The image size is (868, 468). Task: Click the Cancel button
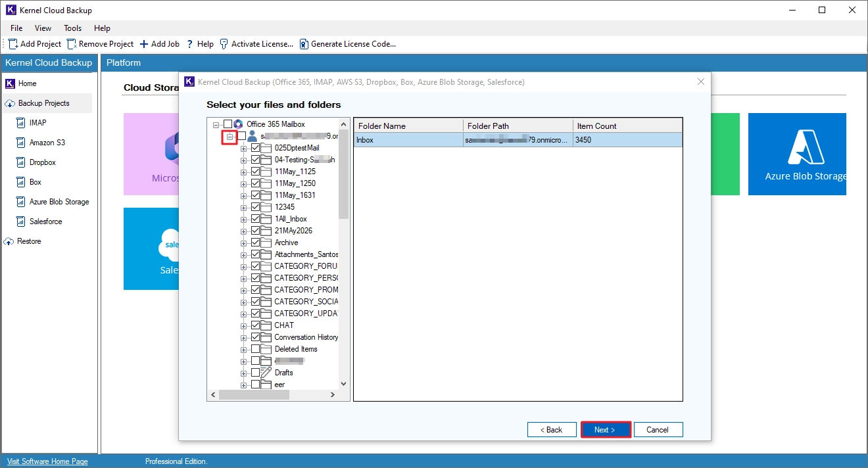click(658, 430)
